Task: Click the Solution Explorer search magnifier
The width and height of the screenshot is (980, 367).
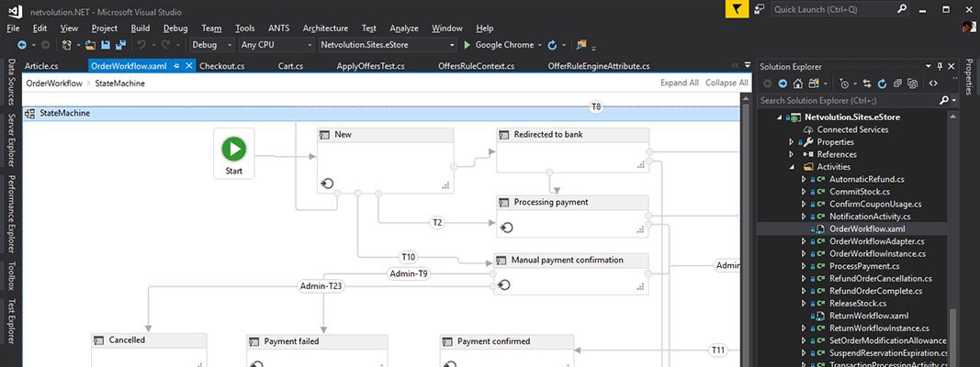Action: point(944,100)
